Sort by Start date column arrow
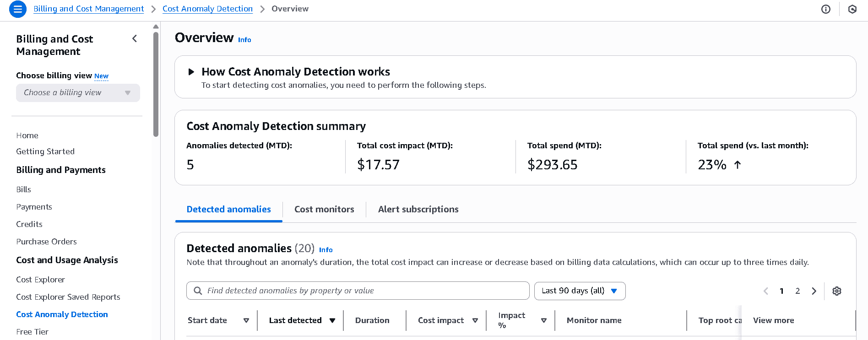The height and width of the screenshot is (340, 868). (246, 320)
